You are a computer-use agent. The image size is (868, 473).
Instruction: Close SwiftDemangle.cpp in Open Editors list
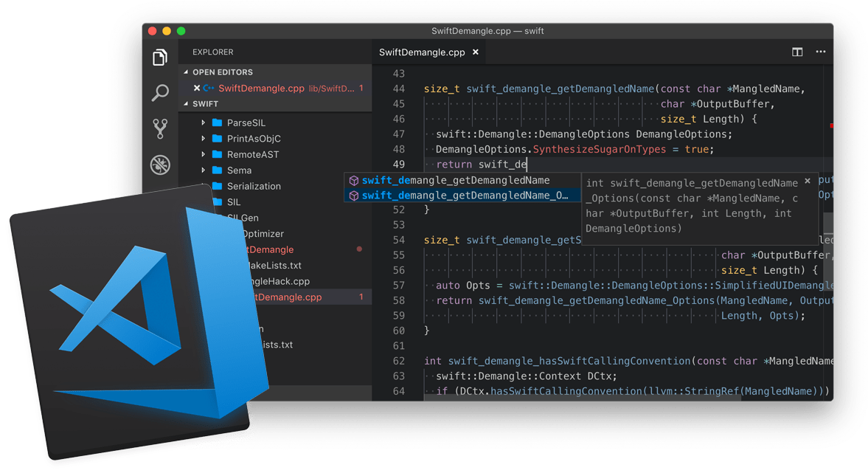point(196,88)
